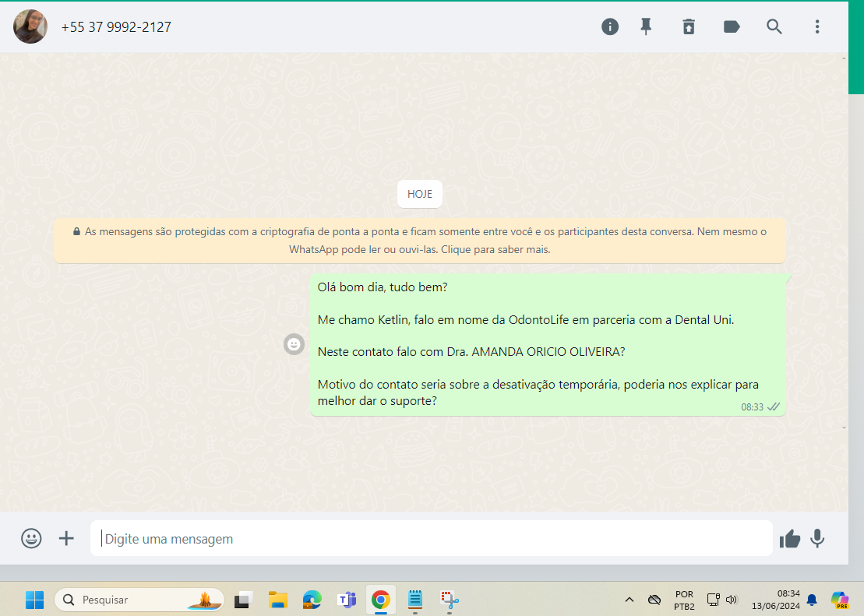Open attachment plus button
Screen dimensions: 864x616
(x=66, y=538)
